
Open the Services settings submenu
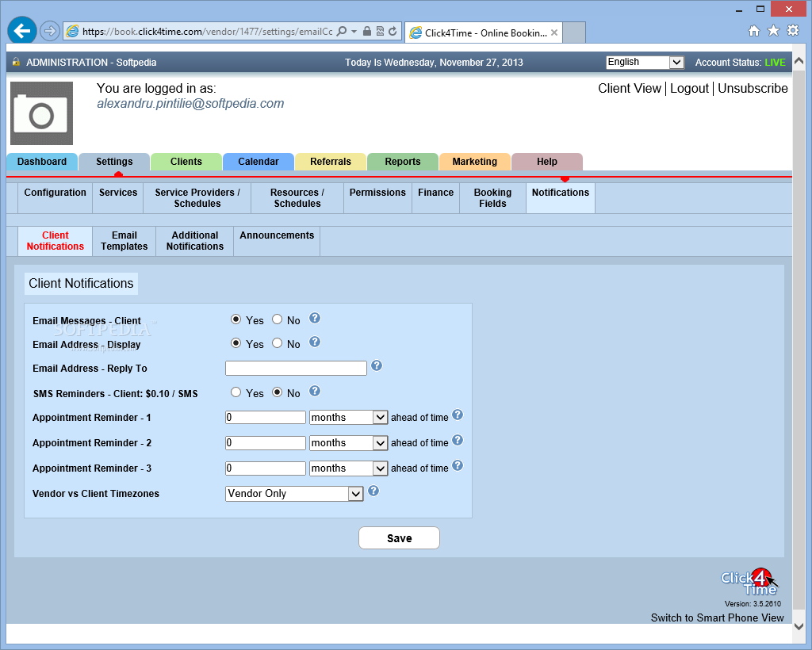click(118, 197)
